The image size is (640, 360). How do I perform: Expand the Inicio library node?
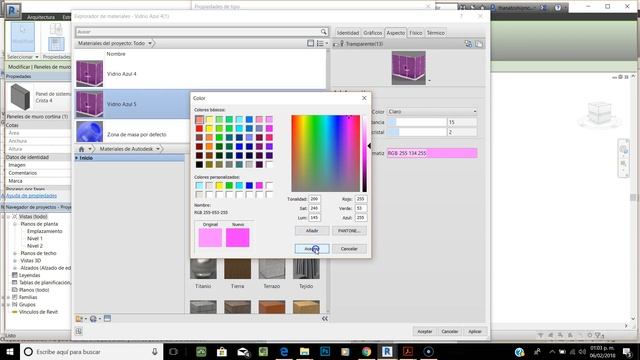(77, 158)
